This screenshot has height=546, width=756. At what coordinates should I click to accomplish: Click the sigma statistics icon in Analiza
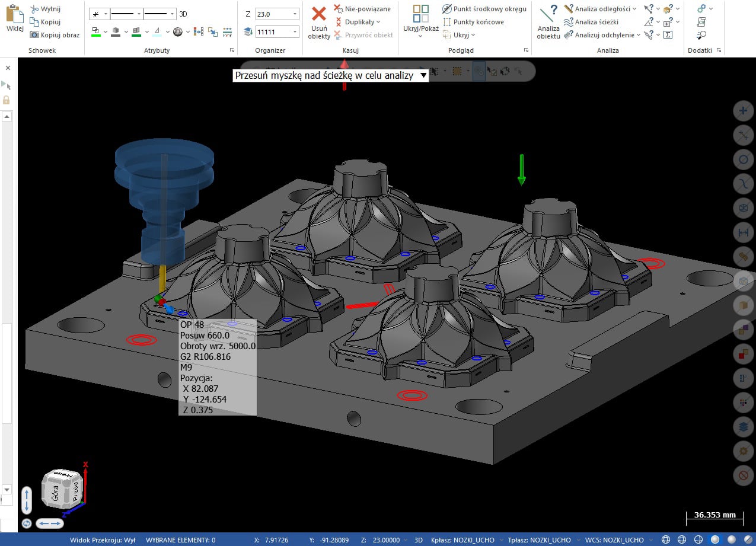tap(668, 35)
